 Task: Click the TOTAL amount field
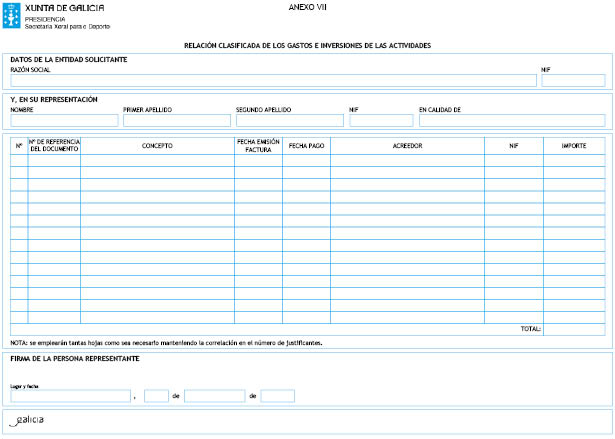click(x=574, y=328)
